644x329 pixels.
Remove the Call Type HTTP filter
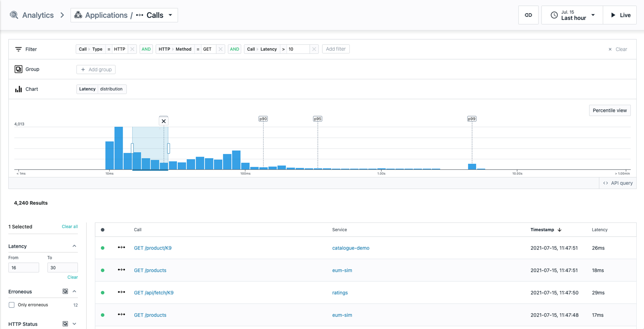(132, 49)
